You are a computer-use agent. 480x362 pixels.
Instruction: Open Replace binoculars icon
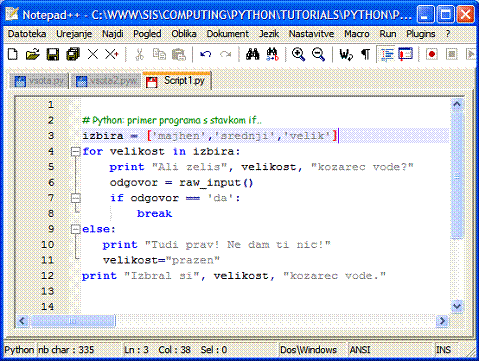[x=272, y=54]
